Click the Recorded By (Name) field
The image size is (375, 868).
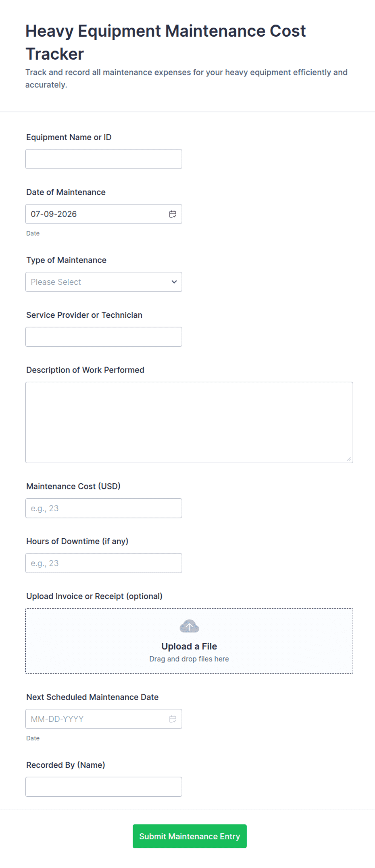104,787
